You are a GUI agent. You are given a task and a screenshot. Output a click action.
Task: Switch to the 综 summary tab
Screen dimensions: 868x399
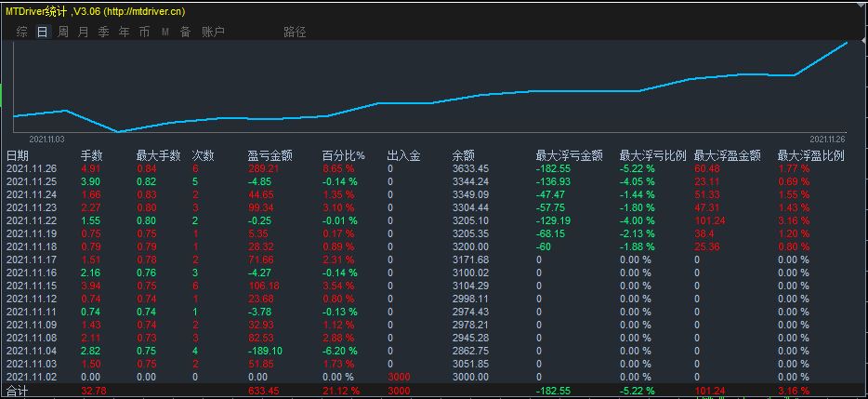[22, 33]
